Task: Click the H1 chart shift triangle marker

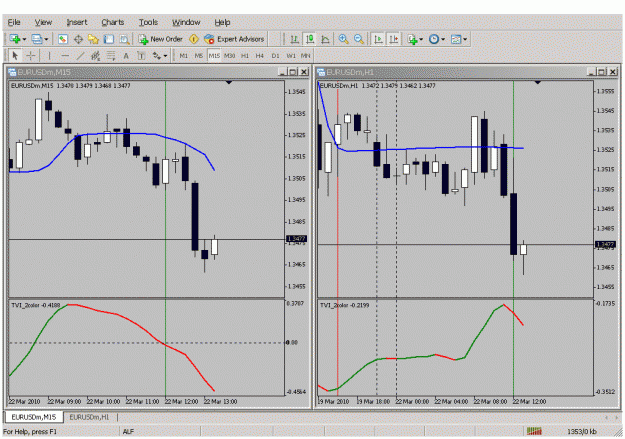Action: (x=538, y=83)
